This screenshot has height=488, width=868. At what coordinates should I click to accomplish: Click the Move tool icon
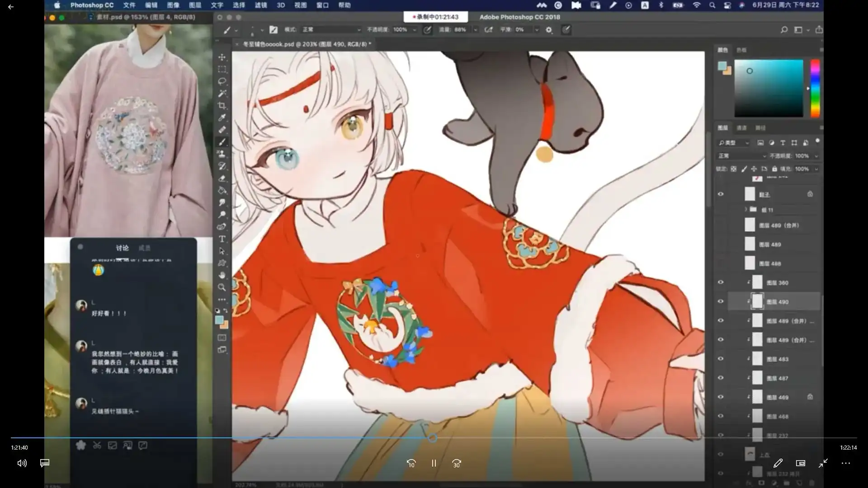[x=222, y=57]
